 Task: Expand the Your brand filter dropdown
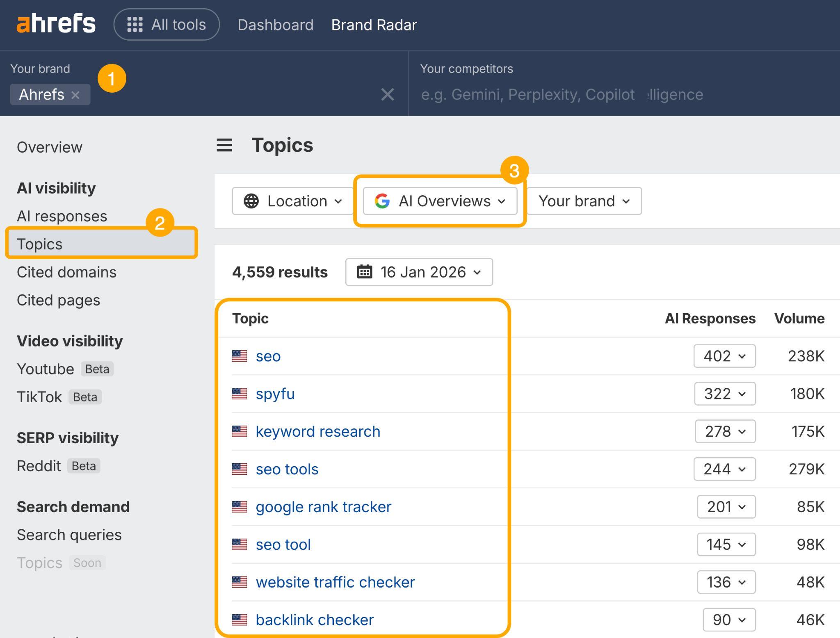click(x=584, y=201)
